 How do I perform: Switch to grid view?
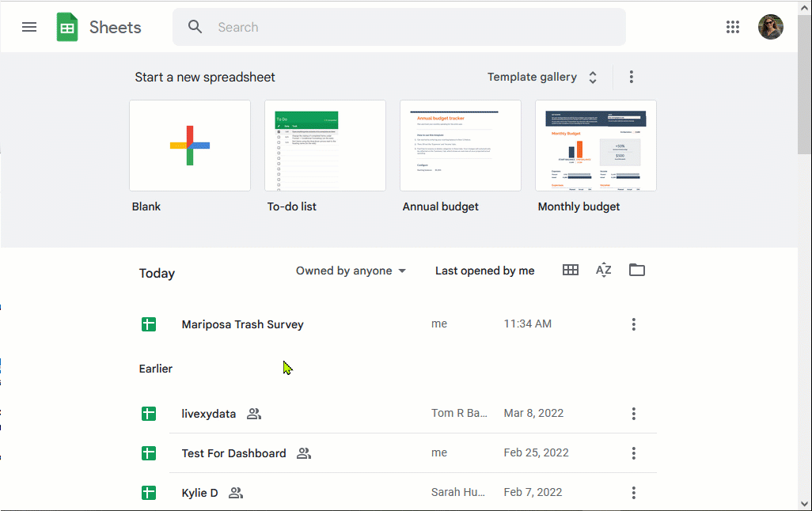click(570, 270)
